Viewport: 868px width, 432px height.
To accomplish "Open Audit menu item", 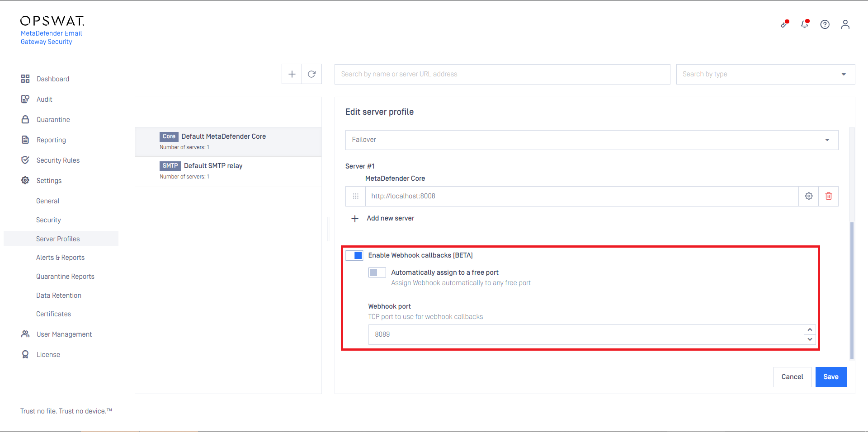I will [44, 99].
